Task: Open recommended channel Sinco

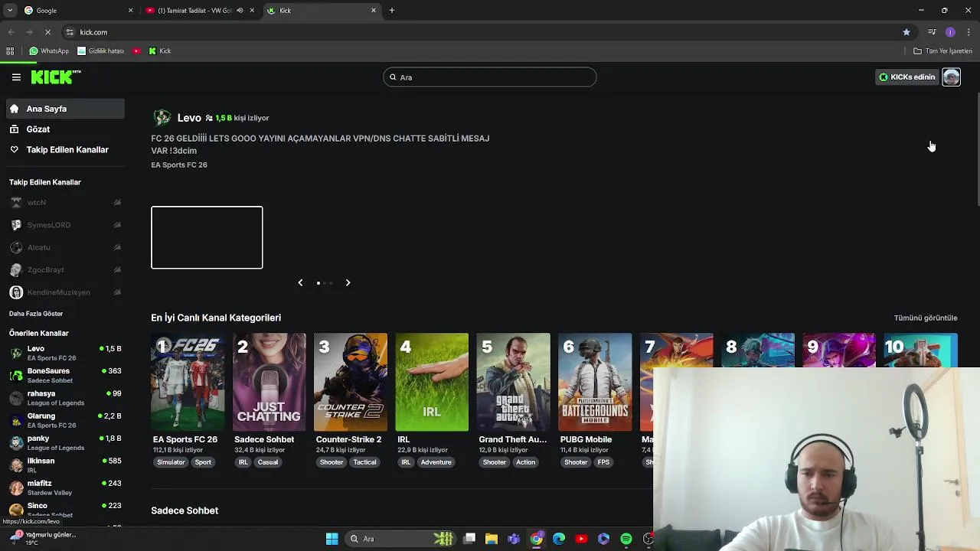Action: tap(65, 510)
